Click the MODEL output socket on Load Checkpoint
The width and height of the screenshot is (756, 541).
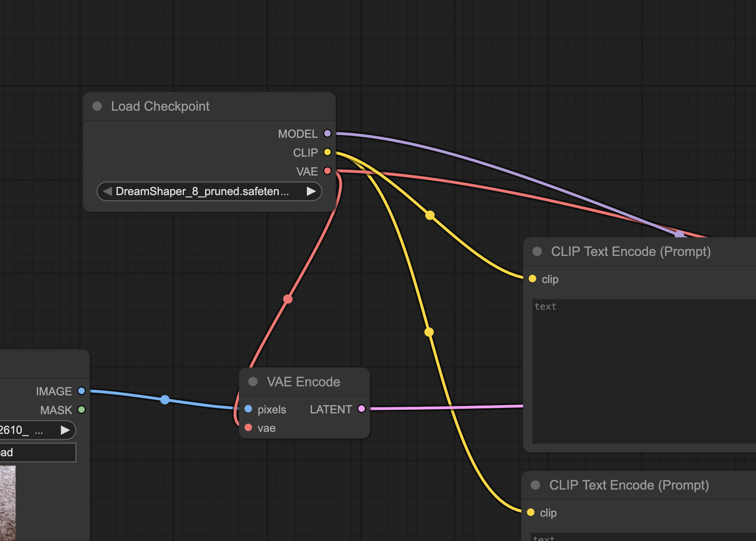click(x=327, y=133)
